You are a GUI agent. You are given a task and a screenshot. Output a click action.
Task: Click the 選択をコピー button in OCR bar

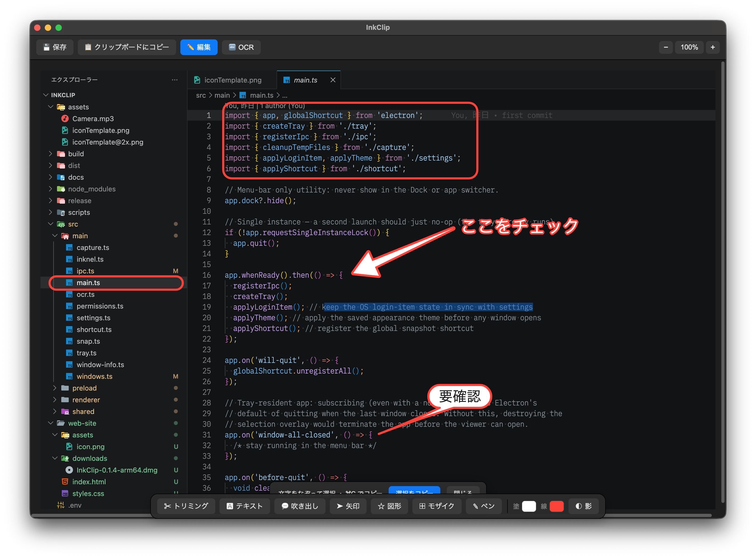(414, 491)
